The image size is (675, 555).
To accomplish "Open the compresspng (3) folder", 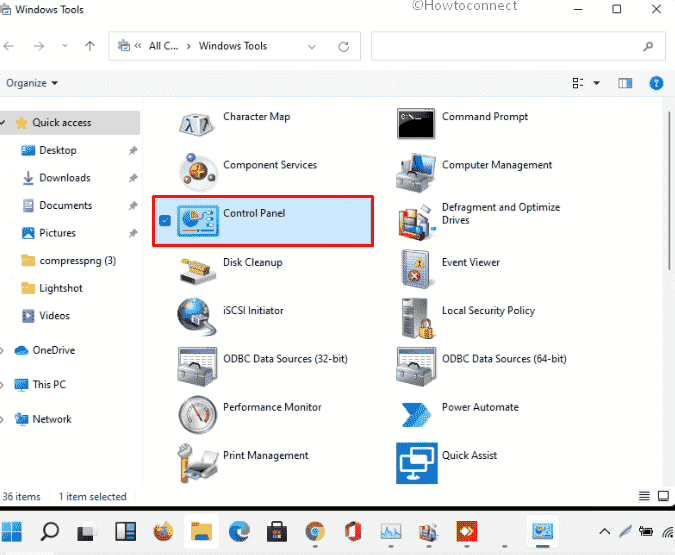I will tap(77, 260).
